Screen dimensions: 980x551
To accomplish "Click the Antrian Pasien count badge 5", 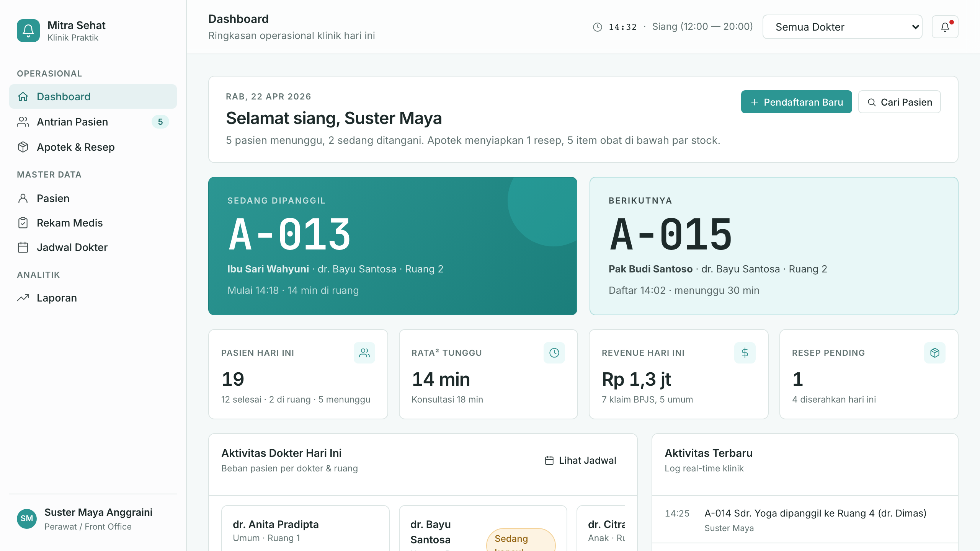I will pyautogui.click(x=160, y=122).
